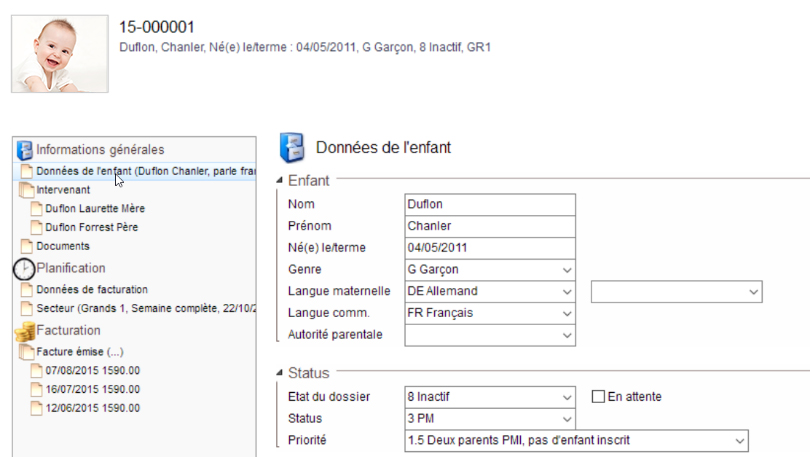The height and width of the screenshot is (457, 810).
Task: Select Dufion Forrest Père entry
Action: (91, 227)
